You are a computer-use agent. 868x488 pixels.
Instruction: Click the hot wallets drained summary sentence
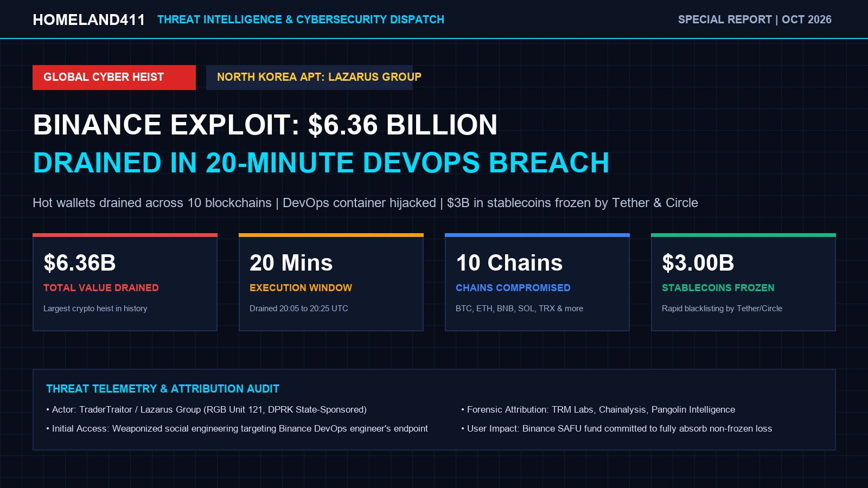coord(365,203)
